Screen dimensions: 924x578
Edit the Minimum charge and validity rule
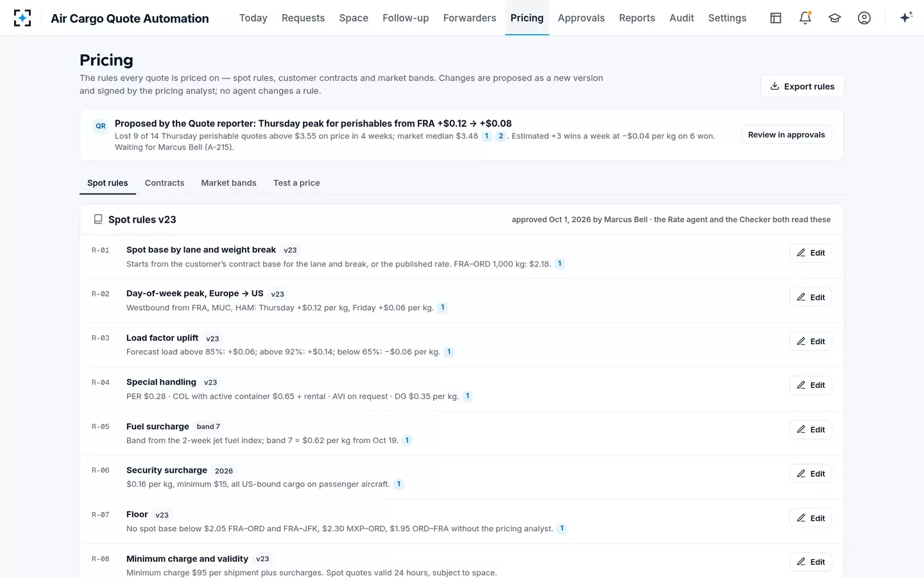(810, 562)
